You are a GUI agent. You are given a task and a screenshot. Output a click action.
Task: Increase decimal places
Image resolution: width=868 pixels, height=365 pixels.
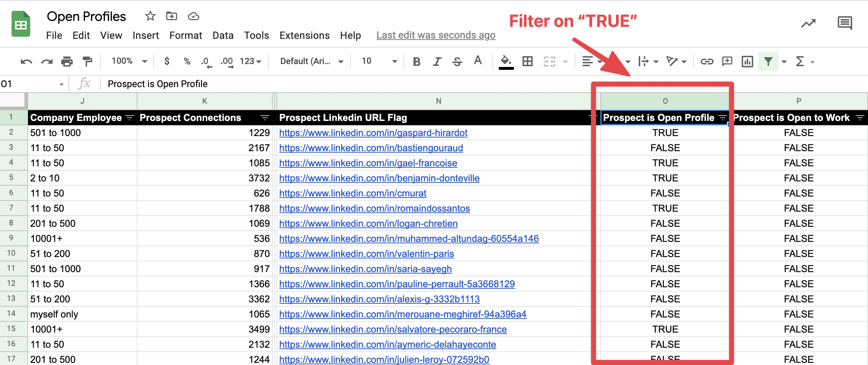[x=227, y=62]
